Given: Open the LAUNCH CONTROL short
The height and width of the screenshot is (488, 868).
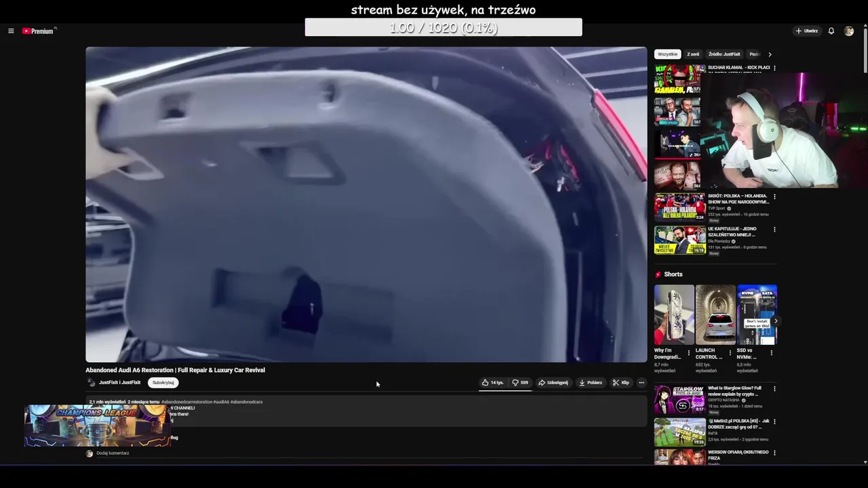Looking at the screenshot, I should coord(715,314).
